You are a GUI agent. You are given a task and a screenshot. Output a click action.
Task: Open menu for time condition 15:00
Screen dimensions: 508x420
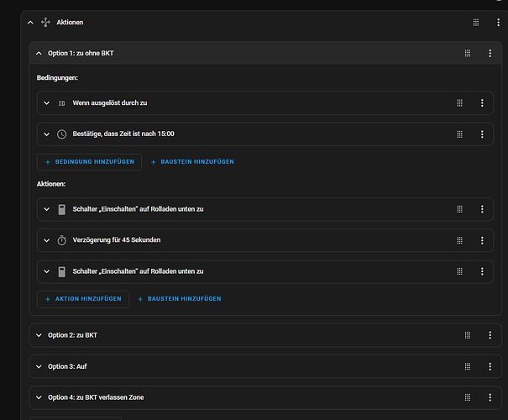(482, 134)
